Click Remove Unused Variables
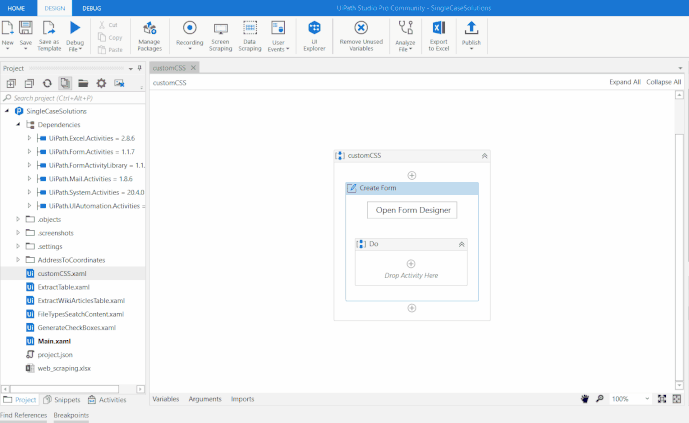Screen dimensions: 689x423 pyautogui.click(x=361, y=35)
